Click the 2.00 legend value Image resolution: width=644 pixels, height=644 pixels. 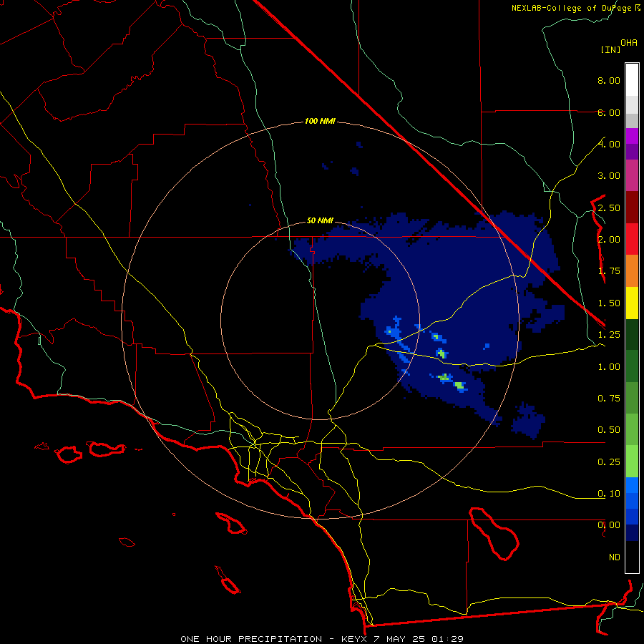pos(609,240)
